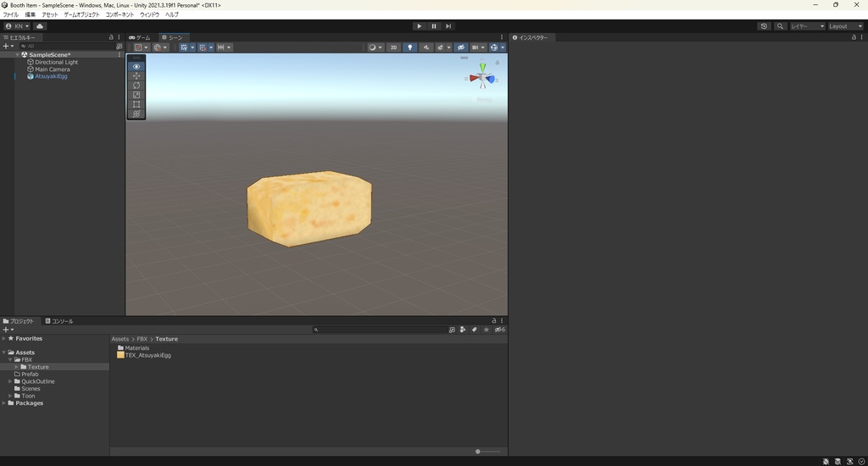The image size is (868, 466).
Task: Open Inspector panel kebab menu
Action: click(862, 37)
